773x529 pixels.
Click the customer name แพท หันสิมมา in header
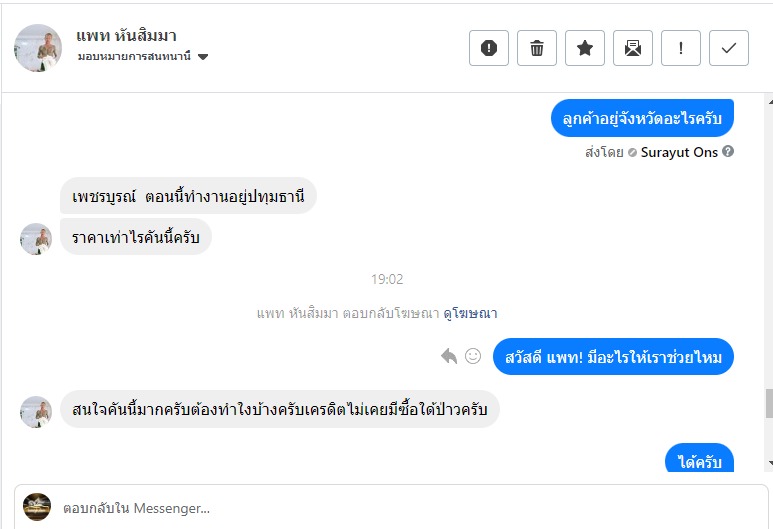tap(127, 36)
